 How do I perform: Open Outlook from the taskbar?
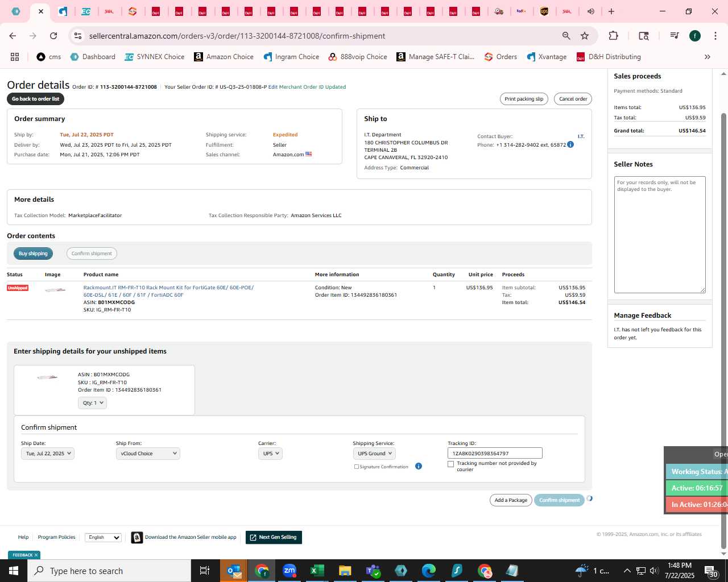pyautogui.click(x=234, y=571)
